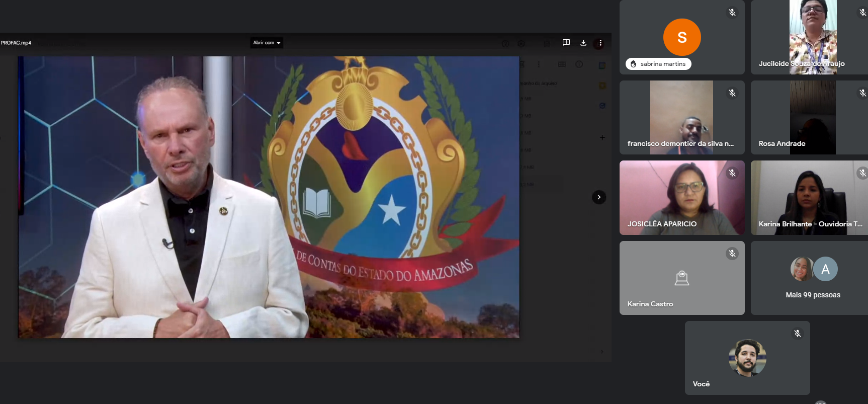Screen dimensions: 868x404
Task: Click the plus add-on icon in side panel
Action: (x=602, y=137)
